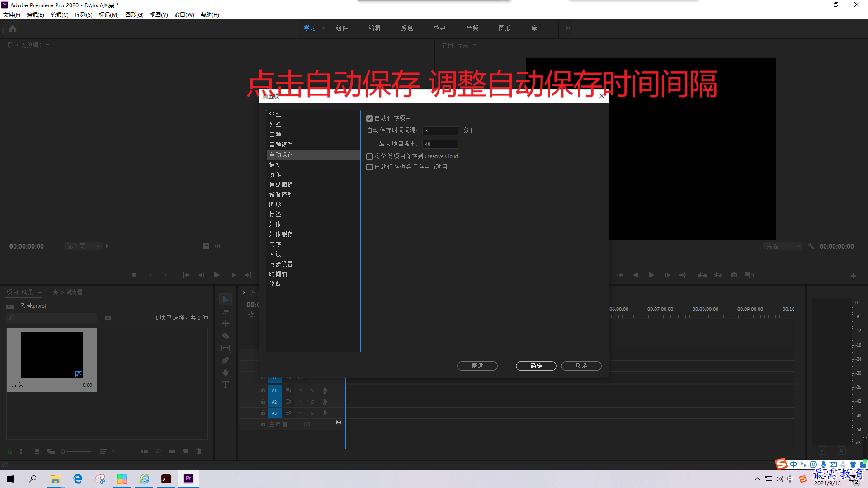The width and height of the screenshot is (868, 488).
Task: Select the Track Select Forward tool
Action: (x=225, y=311)
